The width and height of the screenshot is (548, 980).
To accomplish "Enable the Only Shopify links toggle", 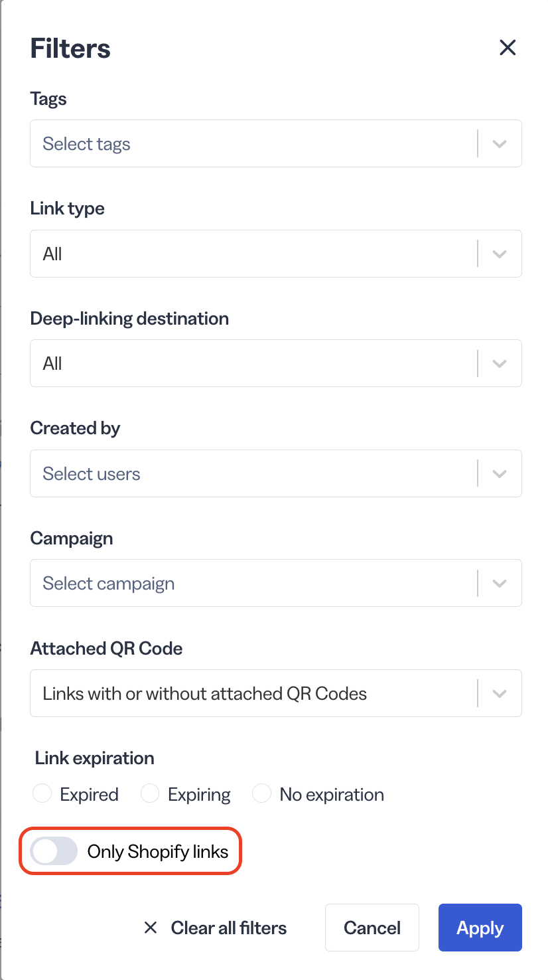I will pyautogui.click(x=54, y=851).
